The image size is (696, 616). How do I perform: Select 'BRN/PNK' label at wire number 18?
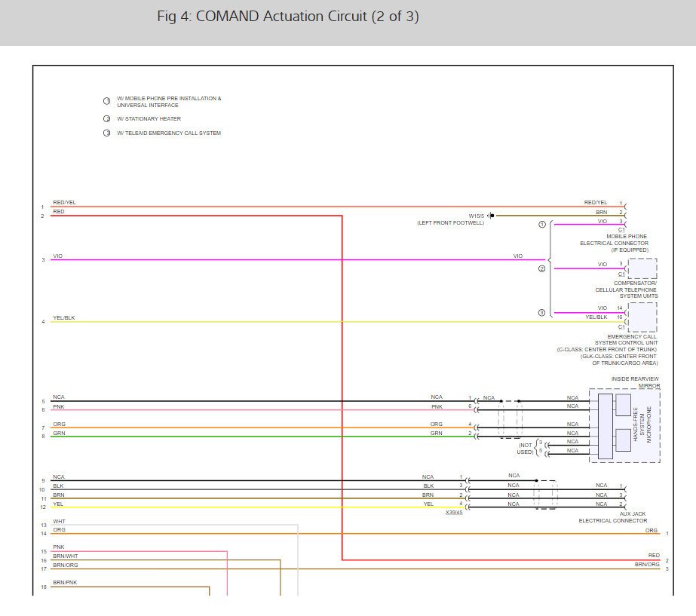pyautogui.click(x=65, y=583)
